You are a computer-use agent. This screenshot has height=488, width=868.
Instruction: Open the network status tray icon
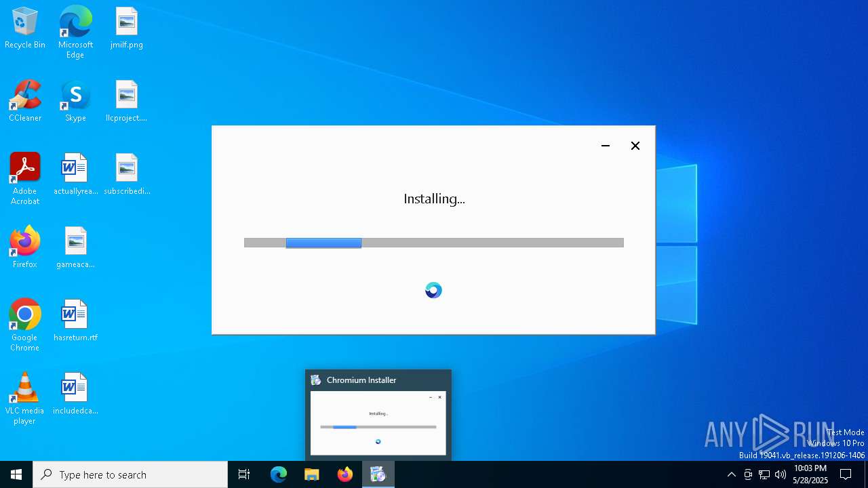click(x=764, y=474)
